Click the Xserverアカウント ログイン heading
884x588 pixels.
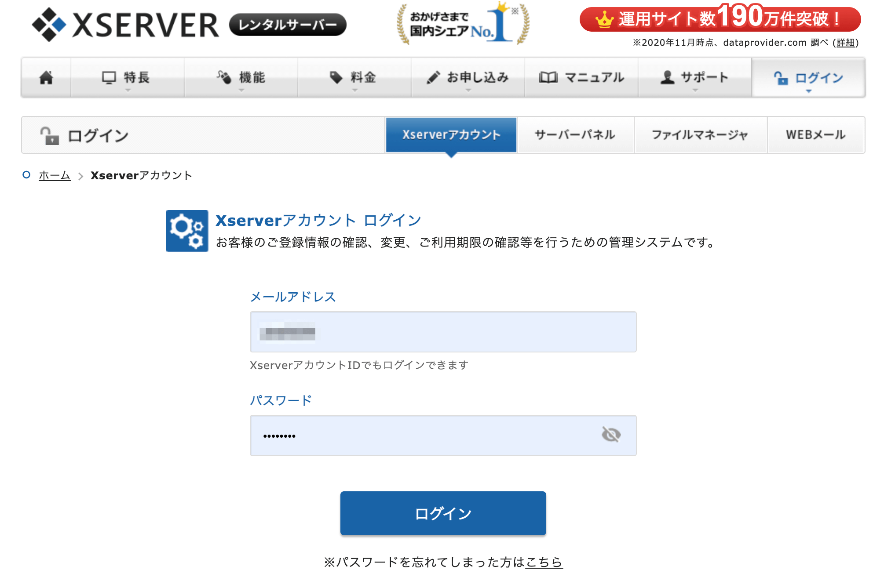(318, 220)
